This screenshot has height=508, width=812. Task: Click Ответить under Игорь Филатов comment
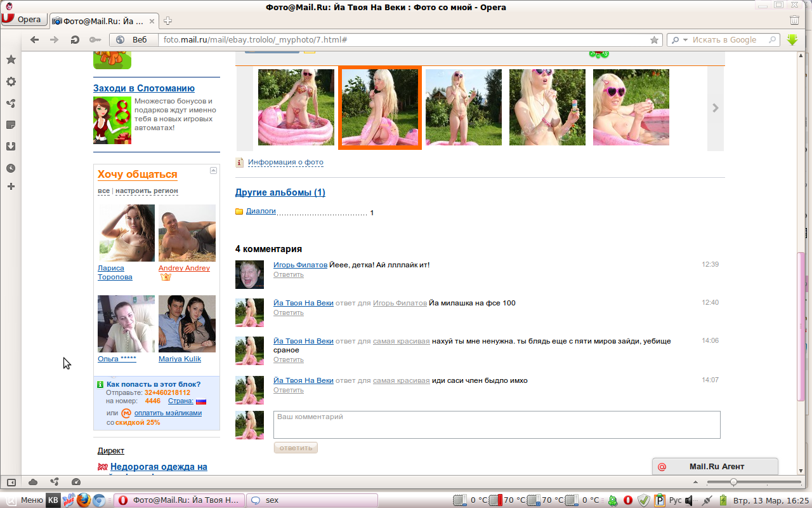tap(289, 275)
